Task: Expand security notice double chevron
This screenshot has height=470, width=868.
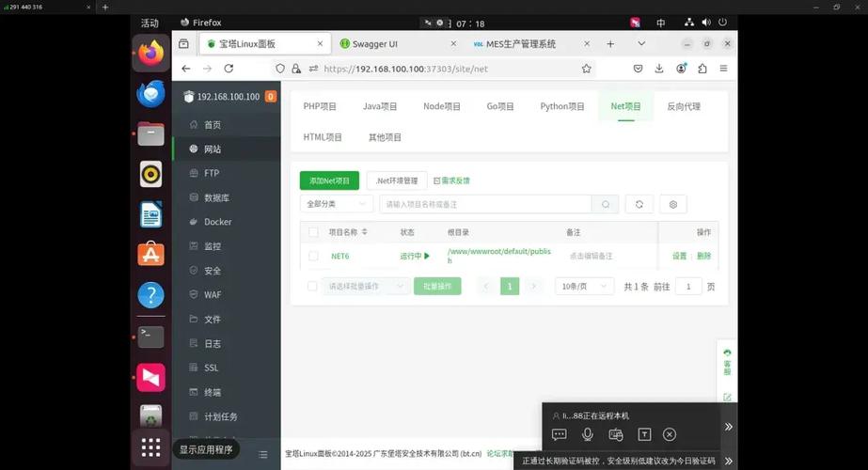Action: (x=729, y=461)
